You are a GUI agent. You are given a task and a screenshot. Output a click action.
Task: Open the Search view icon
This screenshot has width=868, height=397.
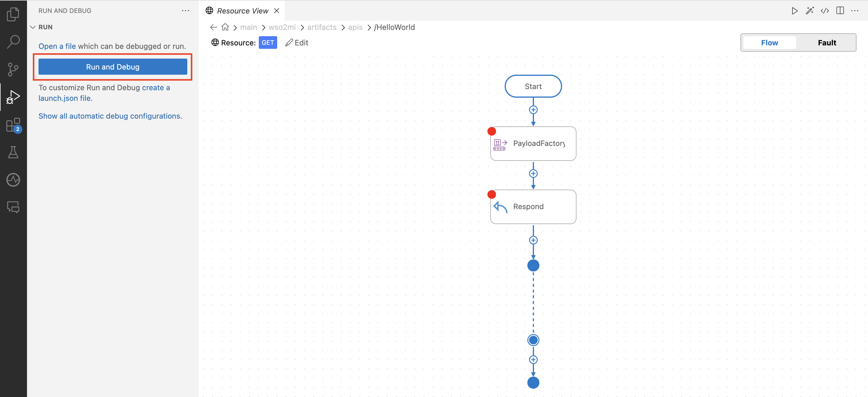pos(13,42)
